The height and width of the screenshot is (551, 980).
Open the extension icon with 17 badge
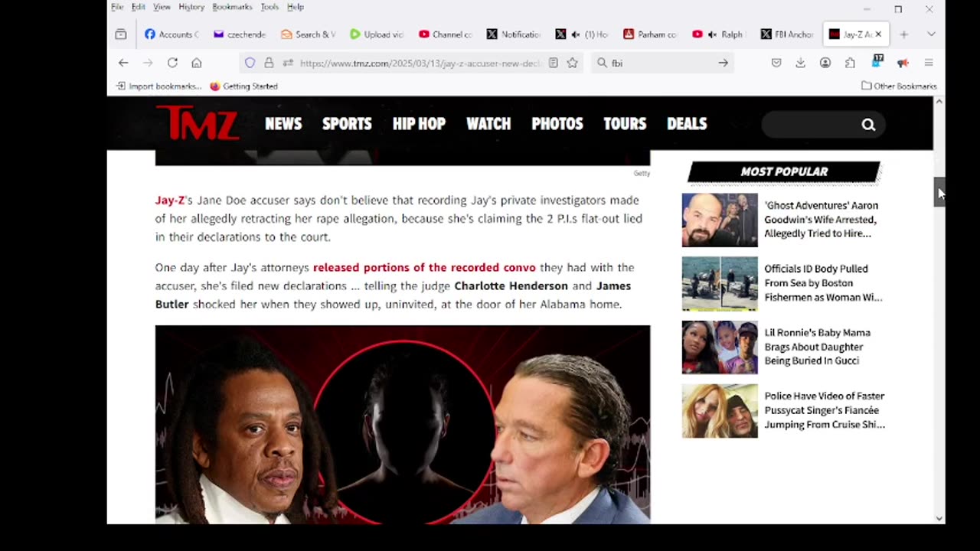877,61
